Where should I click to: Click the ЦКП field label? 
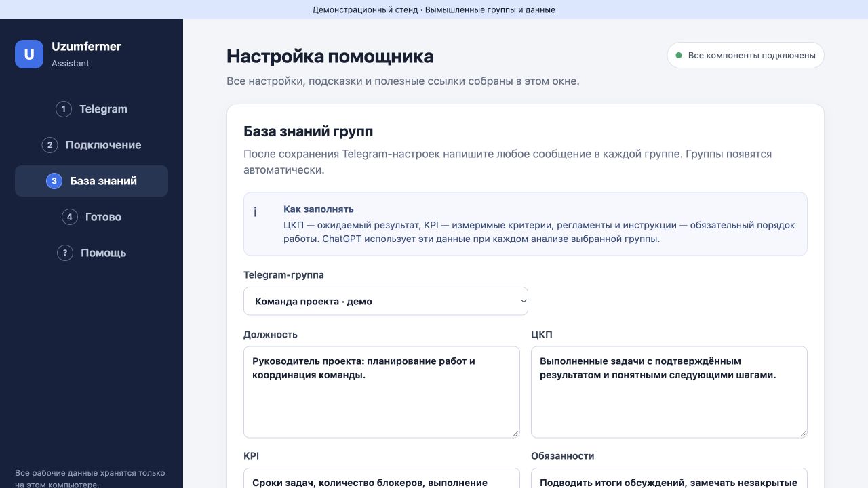coord(542,334)
